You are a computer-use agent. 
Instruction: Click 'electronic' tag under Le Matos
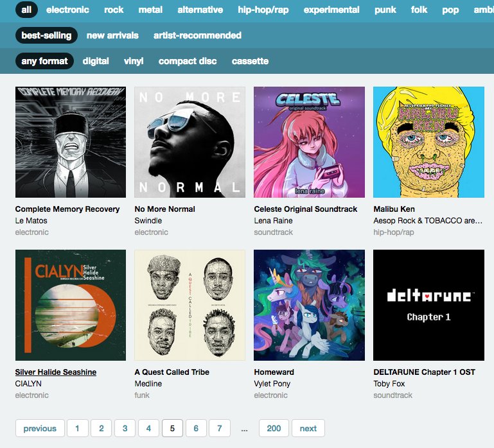pyautogui.click(x=32, y=232)
